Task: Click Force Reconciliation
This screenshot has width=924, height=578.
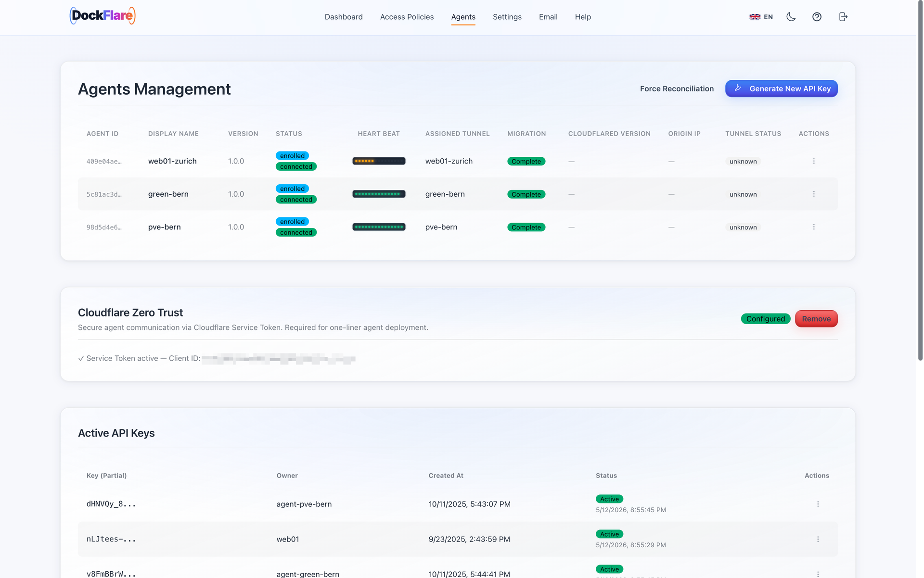Action: point(677,88)
